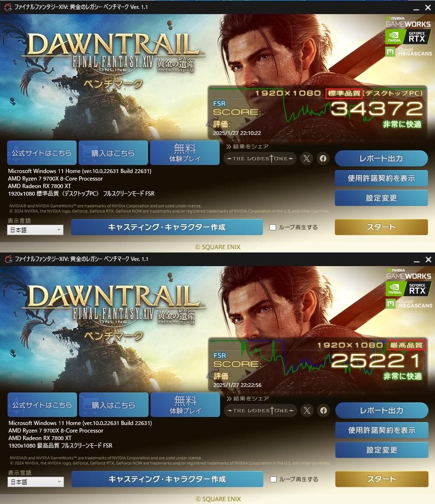Enable ループ再生する checkbox in lower window
The image size is (435, 504).
[273, 479]
